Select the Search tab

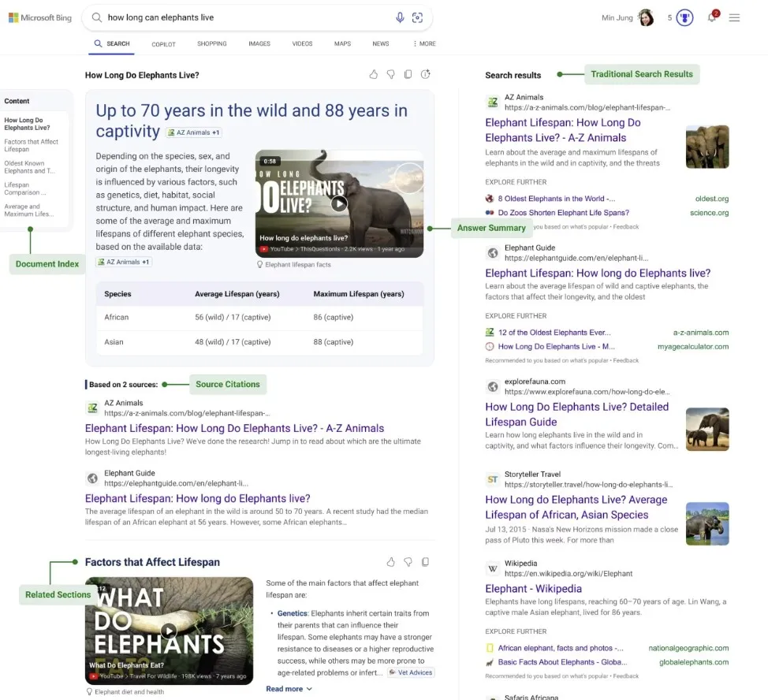coord(112,43)
